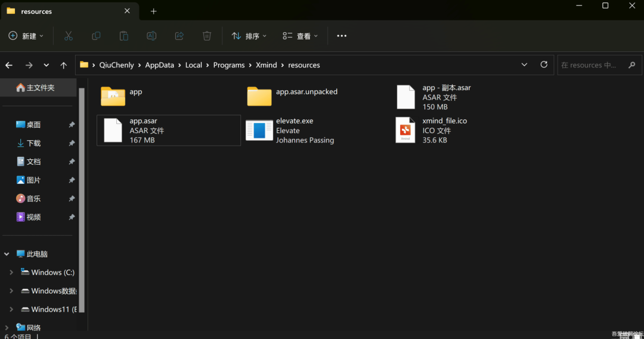Click the folder icon in address bar

click(84, 64)
